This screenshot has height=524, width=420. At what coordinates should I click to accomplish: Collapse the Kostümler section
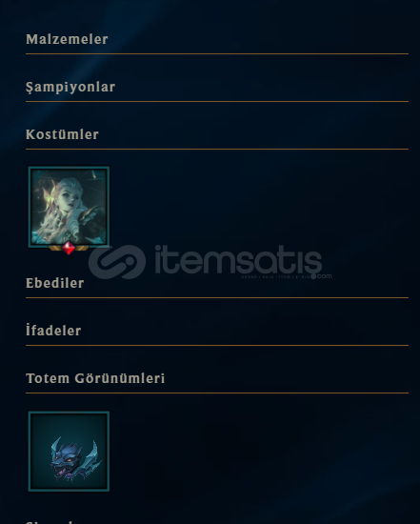pos(62,134)
